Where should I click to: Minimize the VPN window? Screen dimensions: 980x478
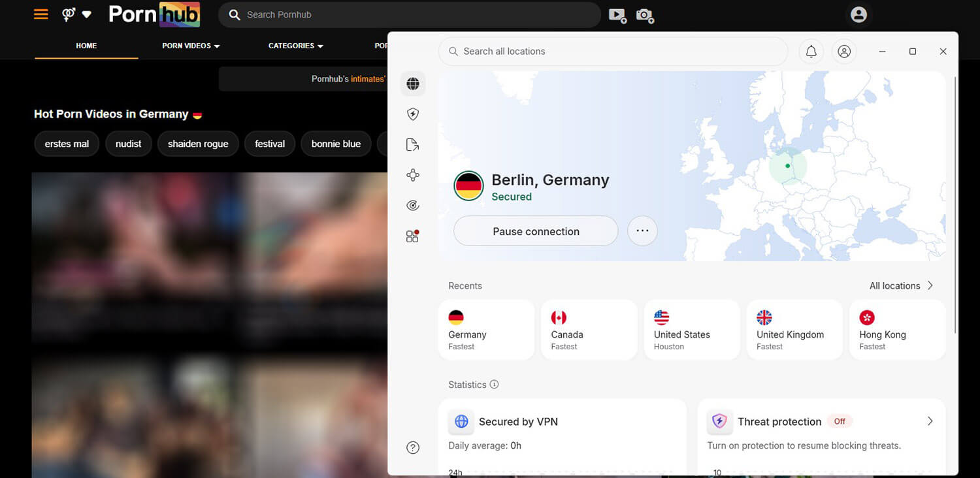[x=882, y=52]
